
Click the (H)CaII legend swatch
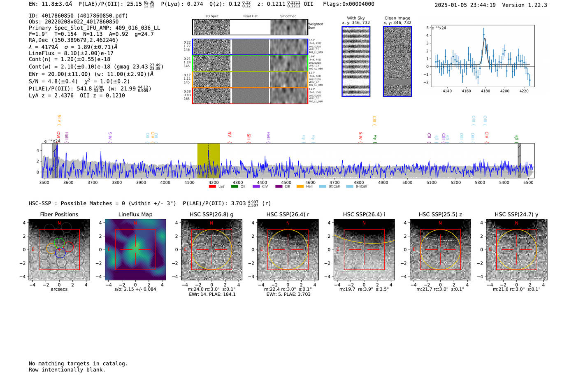click(x=350, y=186)
